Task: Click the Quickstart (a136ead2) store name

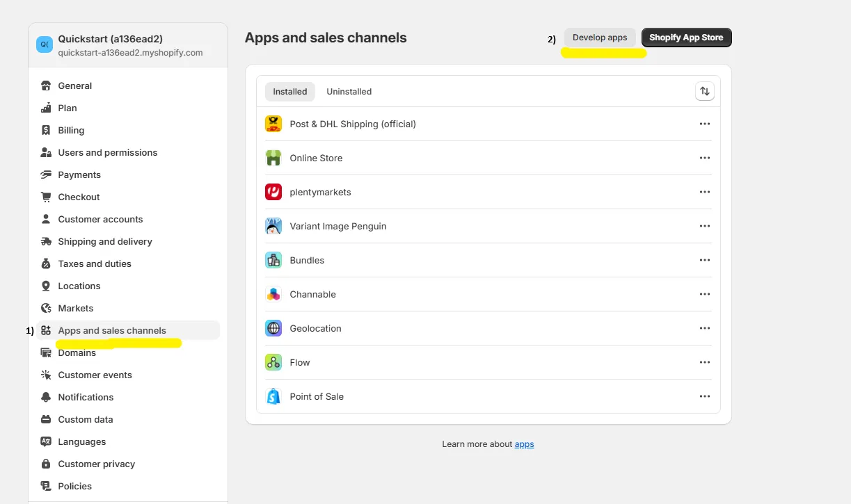Action: pyautogui.click(x=111, y=39)
